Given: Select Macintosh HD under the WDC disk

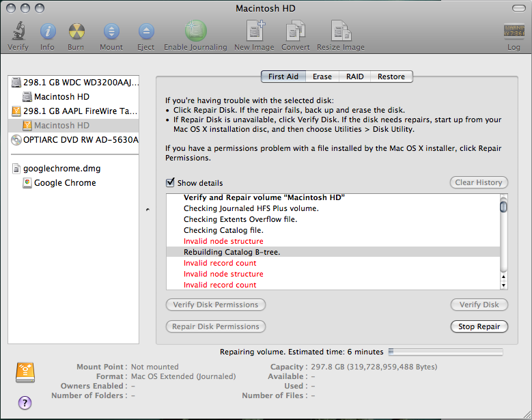Looking at the screenshot, I should pos(74,97).
